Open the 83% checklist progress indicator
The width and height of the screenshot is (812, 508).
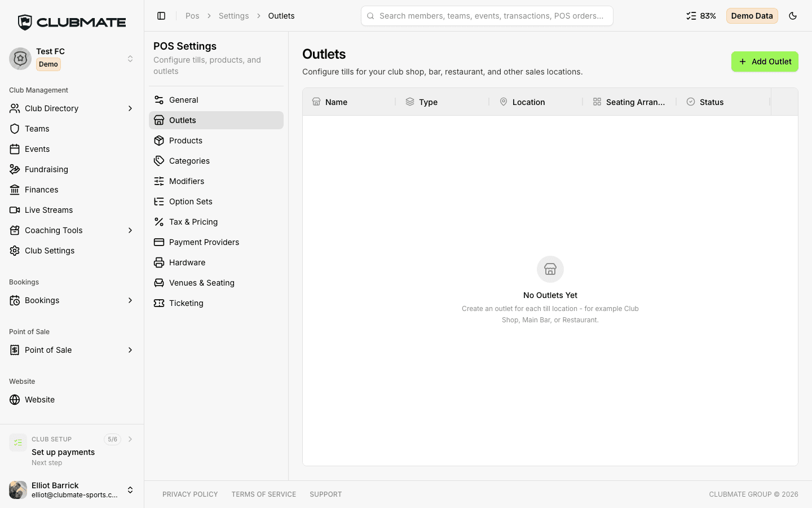(701, 16)
